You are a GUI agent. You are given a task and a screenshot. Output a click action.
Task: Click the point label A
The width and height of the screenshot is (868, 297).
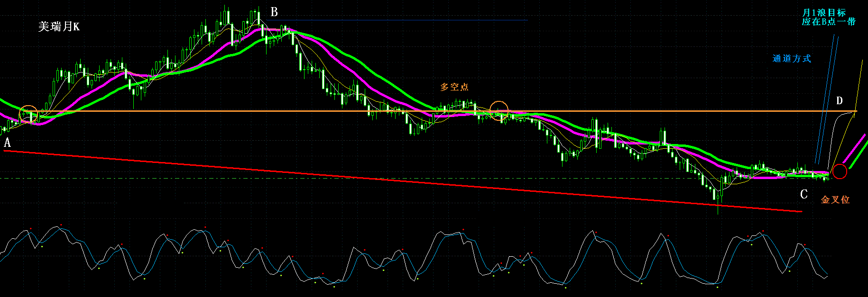[x=7, y=143]
